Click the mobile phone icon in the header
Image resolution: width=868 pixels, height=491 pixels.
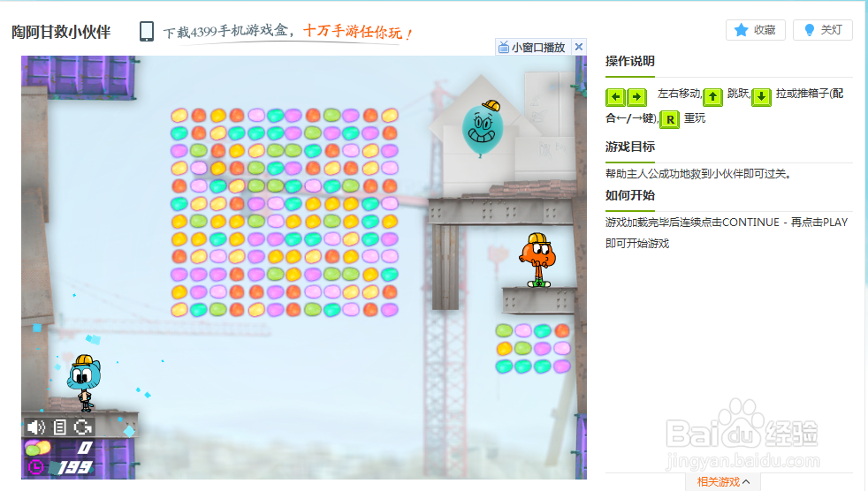(147, 32)
